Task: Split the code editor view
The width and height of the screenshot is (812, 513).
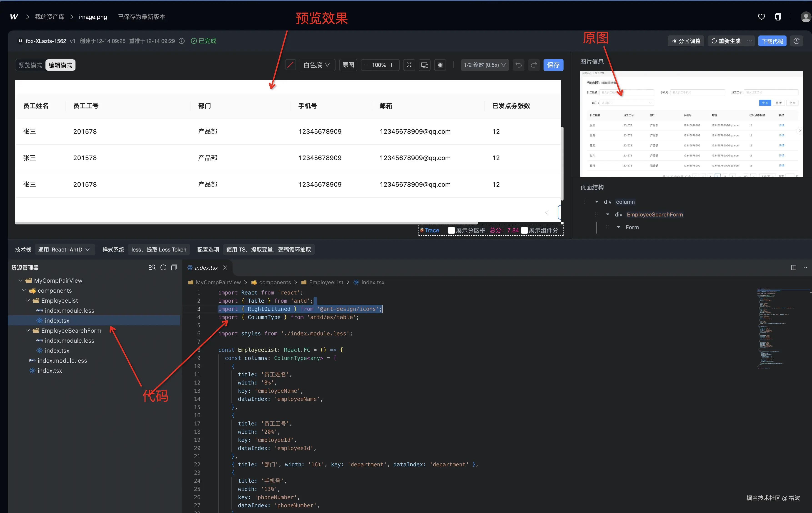Action: pyautogui.click(x=794, y=267)
